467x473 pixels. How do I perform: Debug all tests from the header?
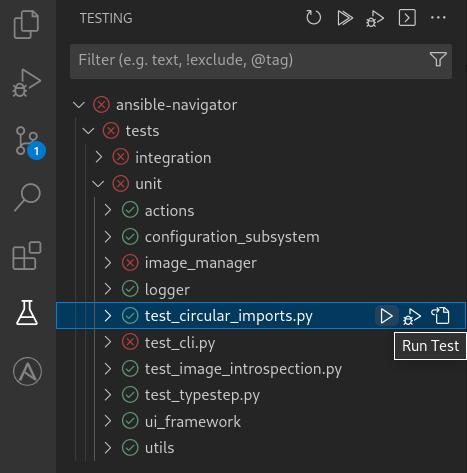pyautogui.click(x=375, y=18)
